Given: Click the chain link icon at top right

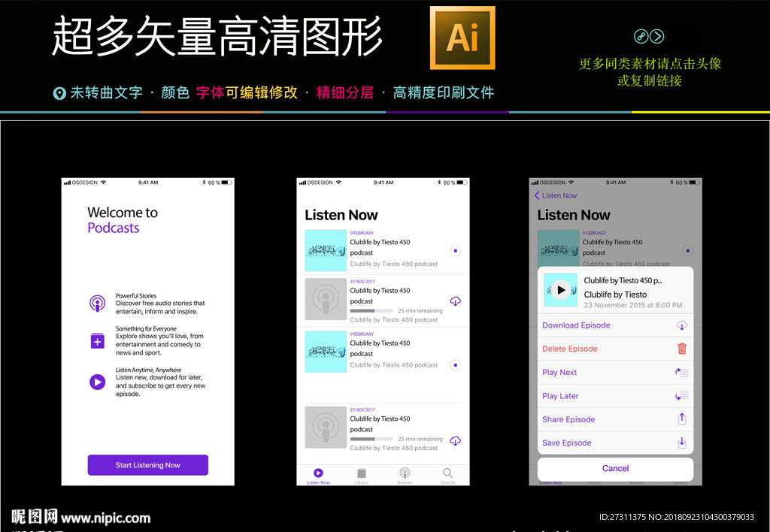Looking at the screenshot, I should point(641,36).
